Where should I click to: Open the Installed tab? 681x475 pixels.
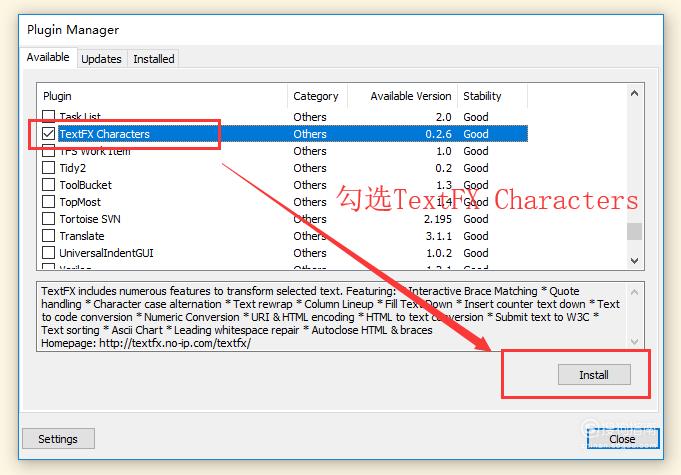coord(154,59)
